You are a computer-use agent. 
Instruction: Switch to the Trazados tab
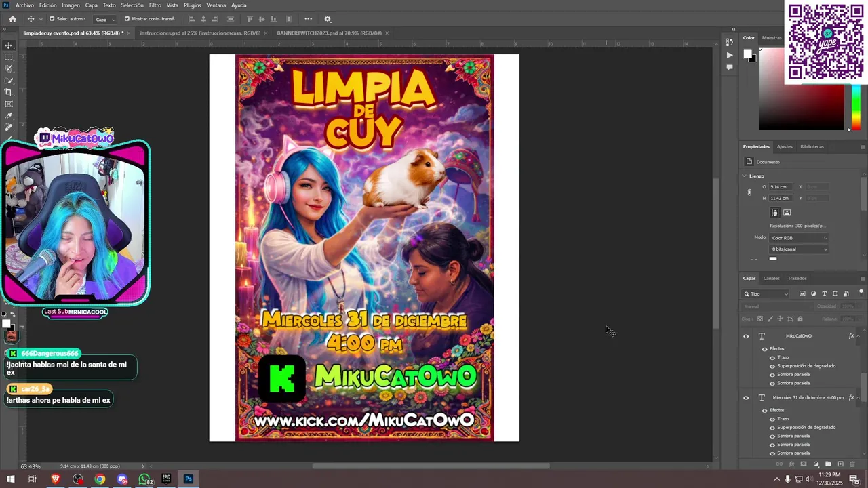point(797,278)
